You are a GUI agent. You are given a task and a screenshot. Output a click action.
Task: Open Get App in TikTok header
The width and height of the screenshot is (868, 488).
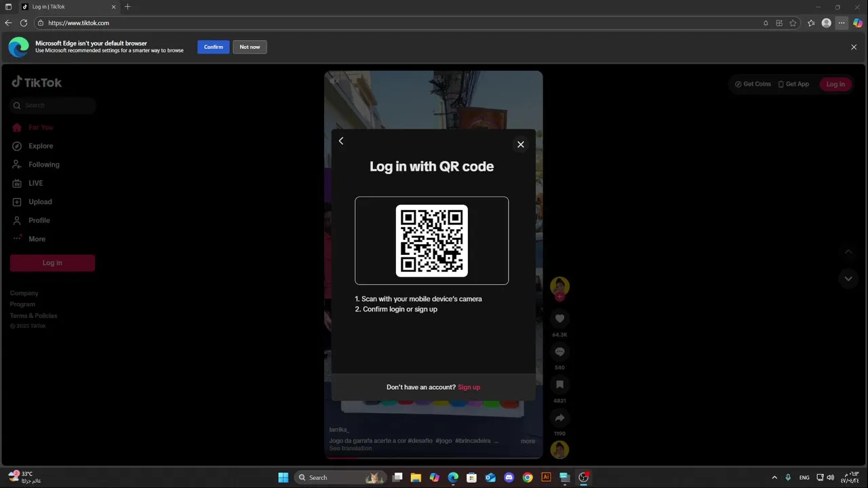793,84
